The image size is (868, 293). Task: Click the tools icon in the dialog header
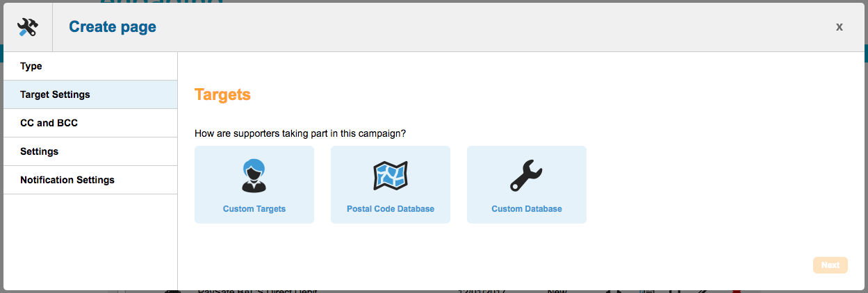pyautogui.click(x=28, y=27)
